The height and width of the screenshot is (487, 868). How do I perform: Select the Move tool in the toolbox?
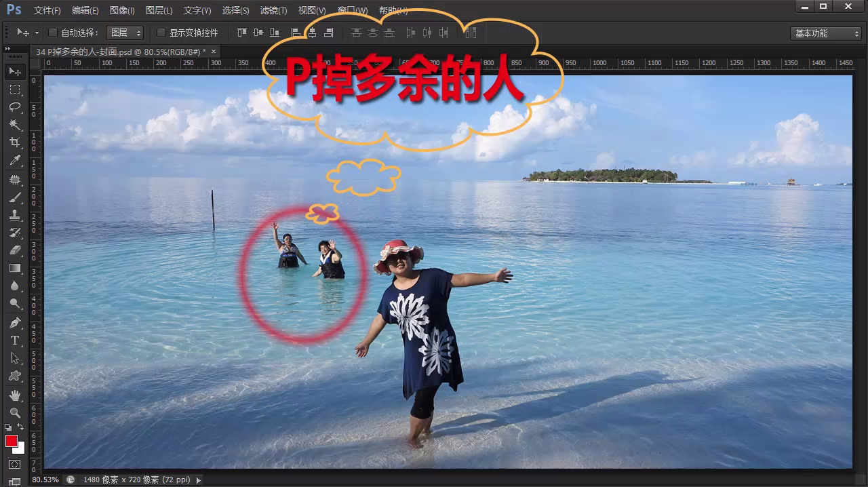tap(15, 71)
